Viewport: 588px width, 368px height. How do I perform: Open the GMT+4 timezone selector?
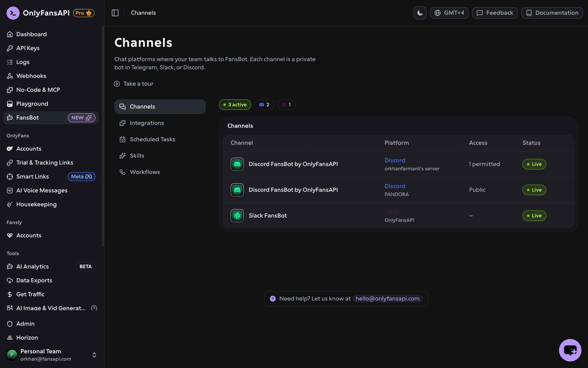click(449, 13)
